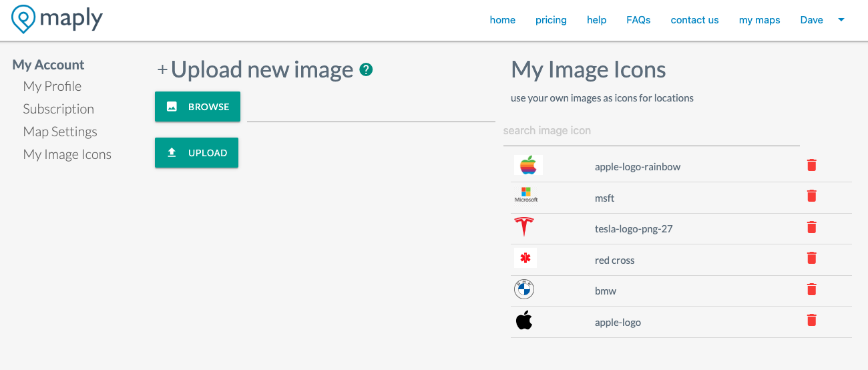Select the Microsoft logo thumbnail

[x=526, y=195]
